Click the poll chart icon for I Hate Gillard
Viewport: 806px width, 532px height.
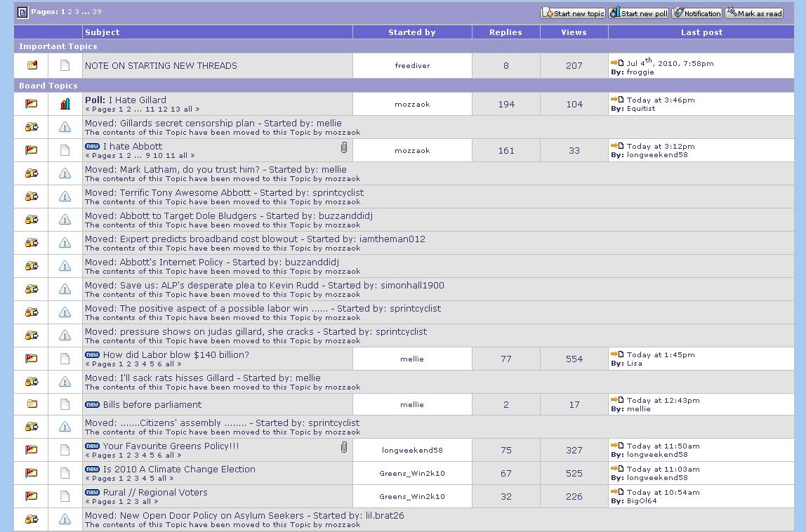[x=65, y=105]
